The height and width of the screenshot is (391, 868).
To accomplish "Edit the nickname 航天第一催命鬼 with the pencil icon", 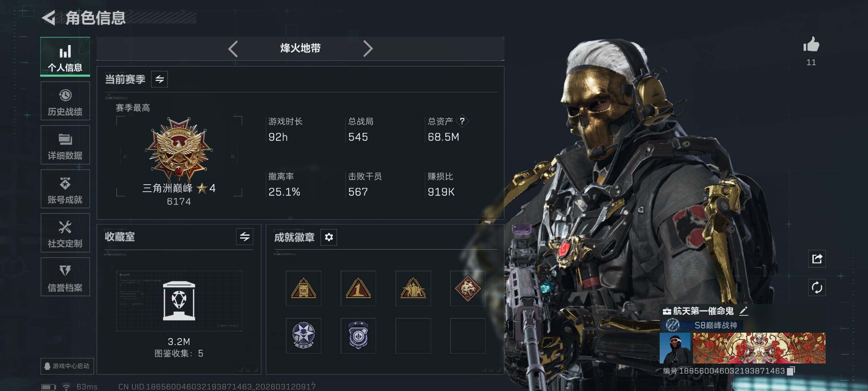I will 743,311.
